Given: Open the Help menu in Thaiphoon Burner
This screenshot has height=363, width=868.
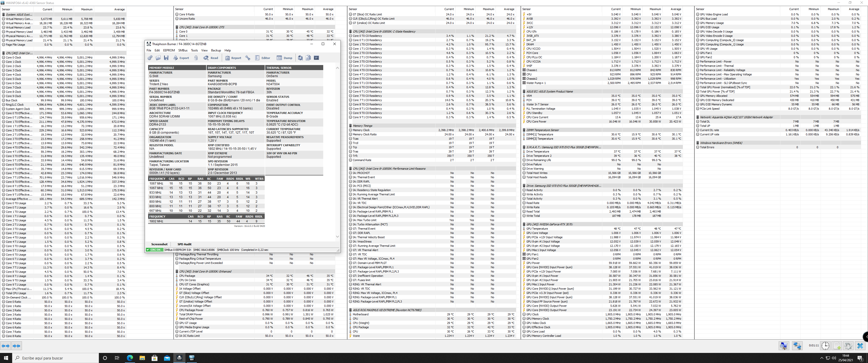Looking at the screenshot, I should point(228,50).
